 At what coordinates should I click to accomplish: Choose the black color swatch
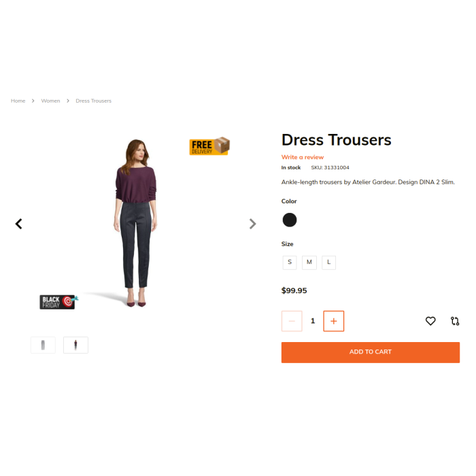click(x=289, y=220)
